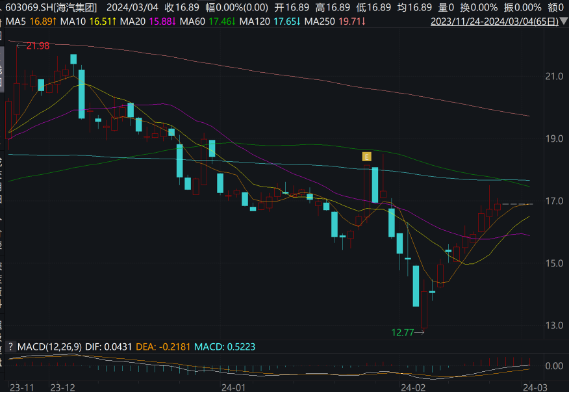Click the yellow E event marker on the chart

click(x=366, y=157)
